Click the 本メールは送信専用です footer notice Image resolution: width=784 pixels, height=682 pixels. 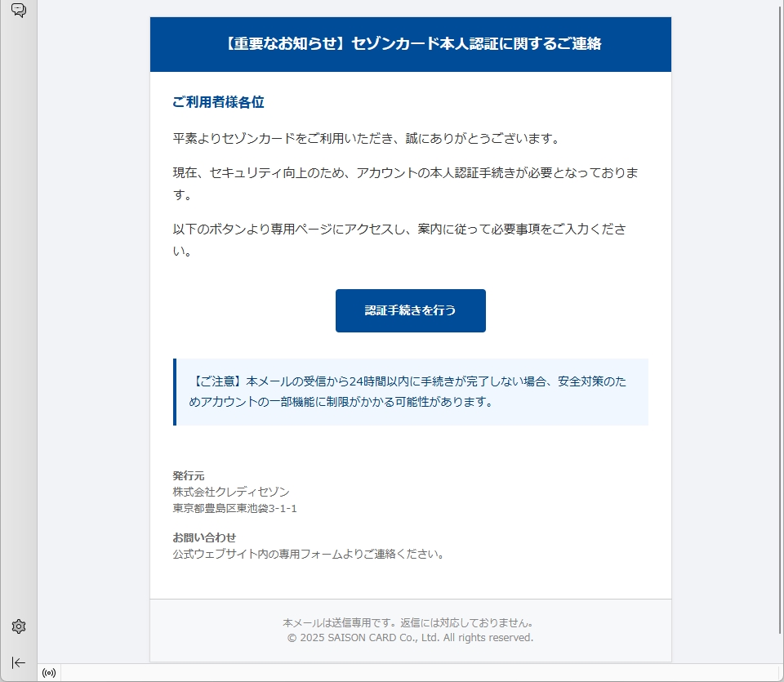(x=410, y=622)
